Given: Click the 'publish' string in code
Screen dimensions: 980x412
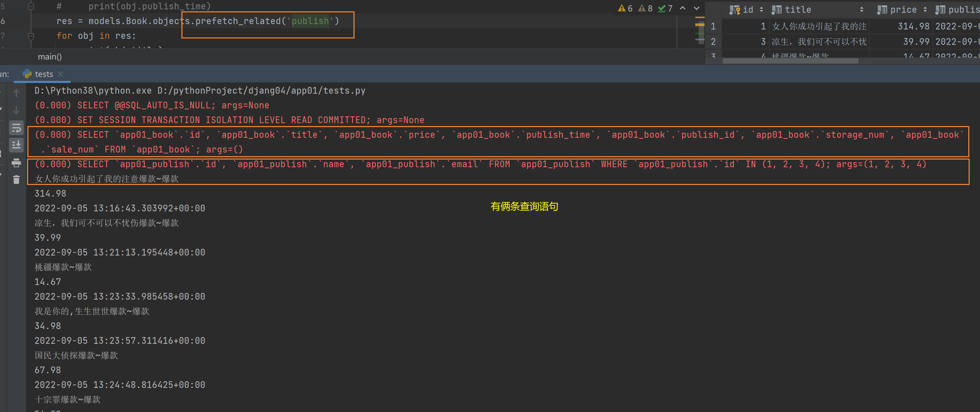Looking at the screenshot, I should 310,21.
